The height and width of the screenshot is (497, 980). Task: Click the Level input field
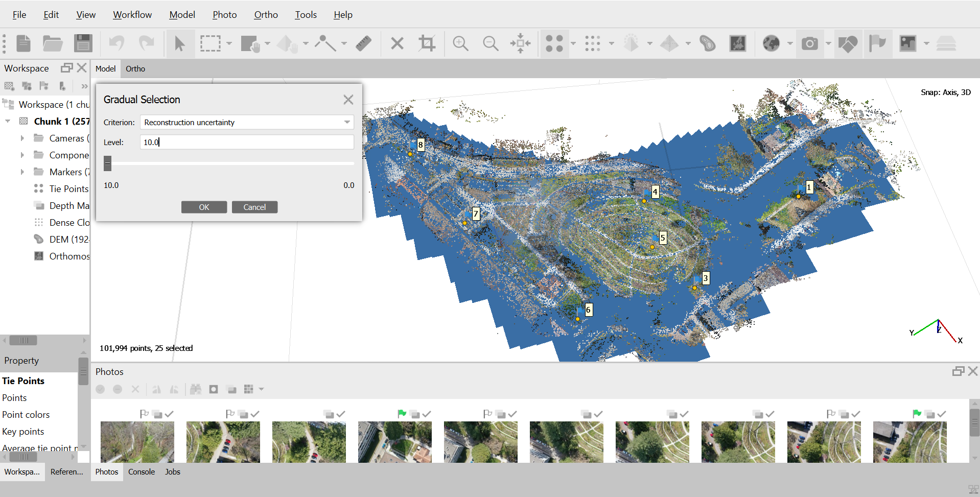247,143
